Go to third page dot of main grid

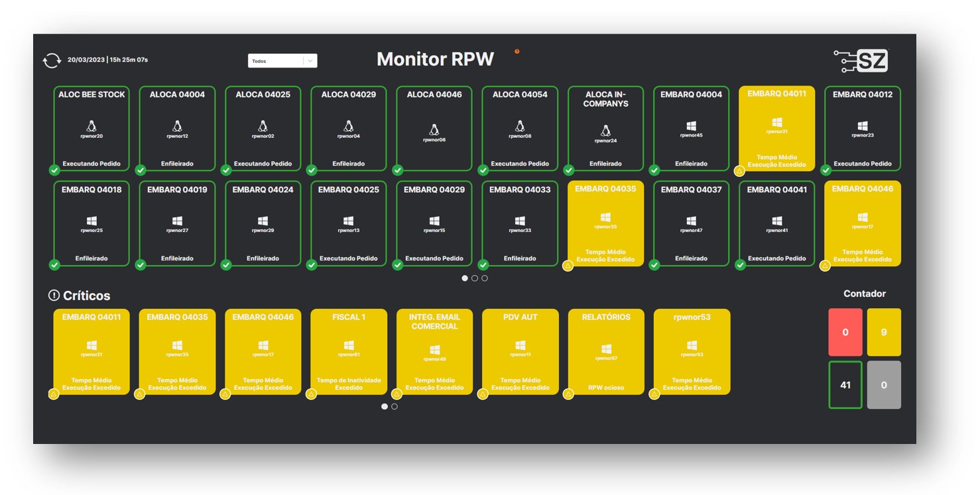coord(485,278)
